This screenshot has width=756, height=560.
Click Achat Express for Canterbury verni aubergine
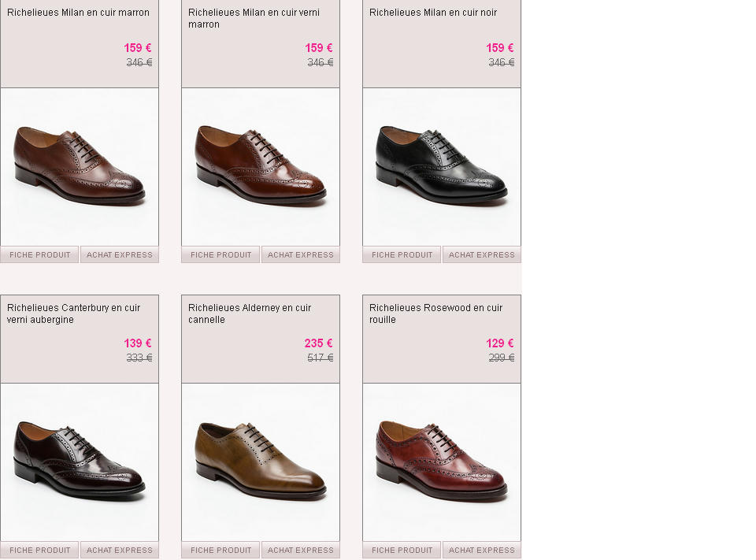pyautogui.click(x=120, y=550)
